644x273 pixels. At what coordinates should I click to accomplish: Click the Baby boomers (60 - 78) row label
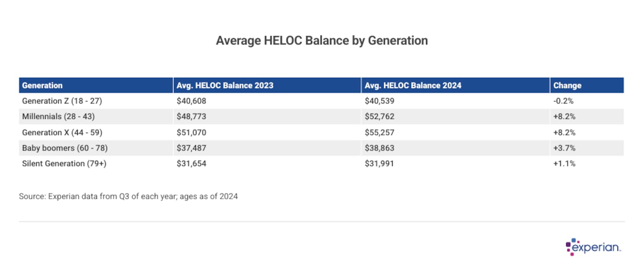pyautogui.click(x=65, y=148)
